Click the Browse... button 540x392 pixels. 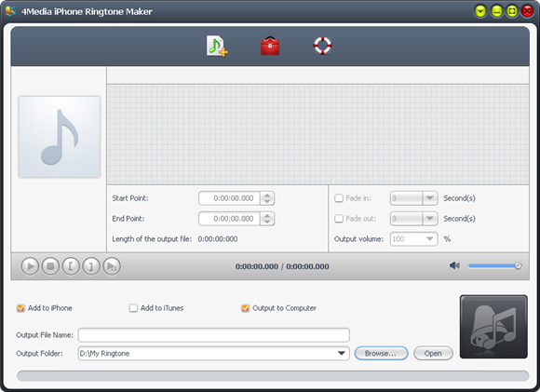[x=381, y=354]
